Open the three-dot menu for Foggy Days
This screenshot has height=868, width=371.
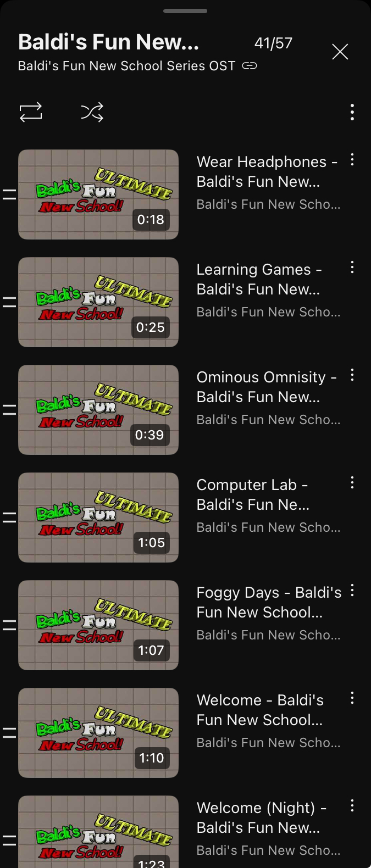click(x=352, y=591)
